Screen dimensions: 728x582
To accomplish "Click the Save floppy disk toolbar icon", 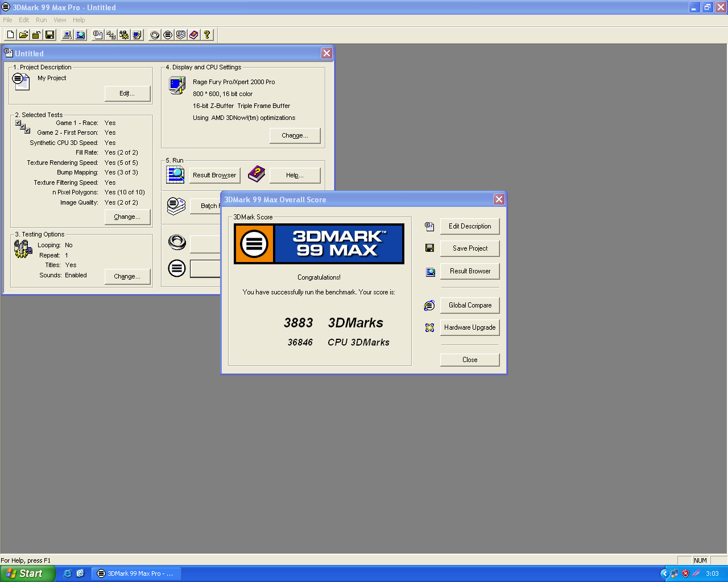I will click(x=49, y=35).
